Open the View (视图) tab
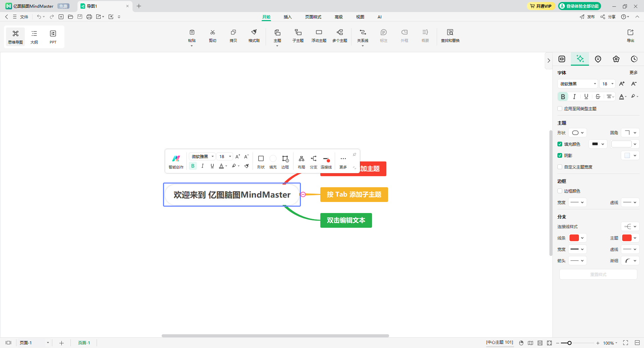This screenshot has height=348, width=644. pyautogui.click(x=360, y=17)
